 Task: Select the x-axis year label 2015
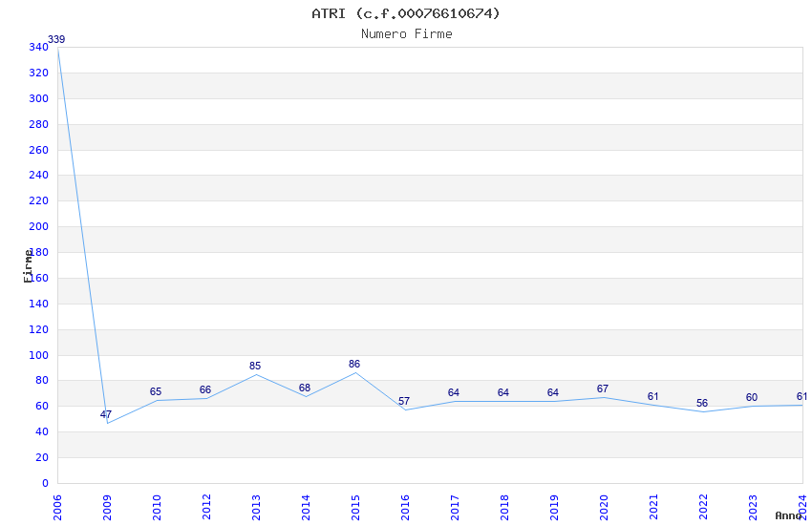pyautogui.click(x=355, y=507)
